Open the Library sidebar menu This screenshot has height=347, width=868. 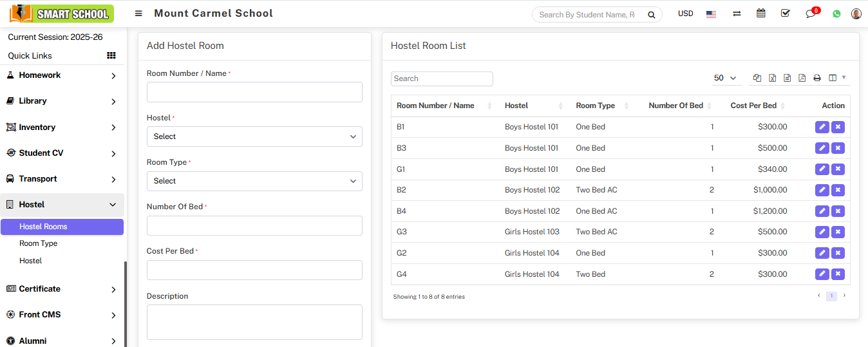(62, 101)
